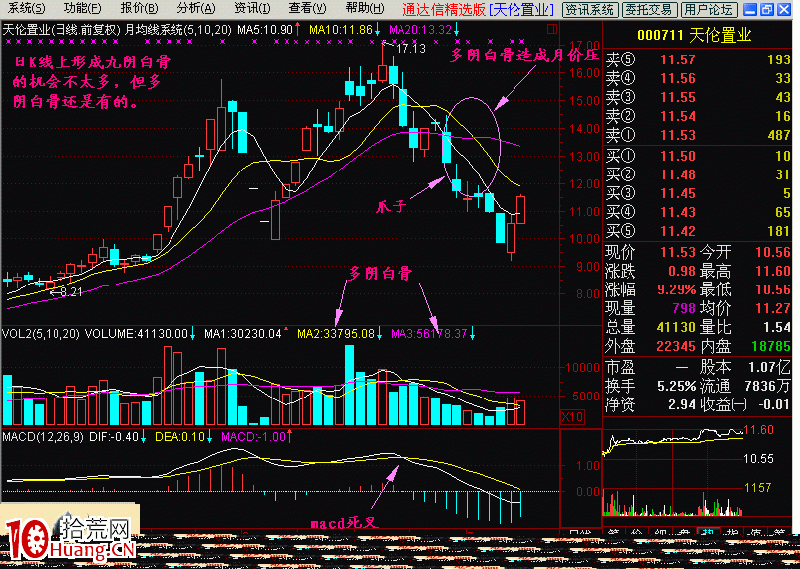Click the MA3:56178.37 volume average
The height and width of the screenshot is (569, 800).
coord(430,334)
